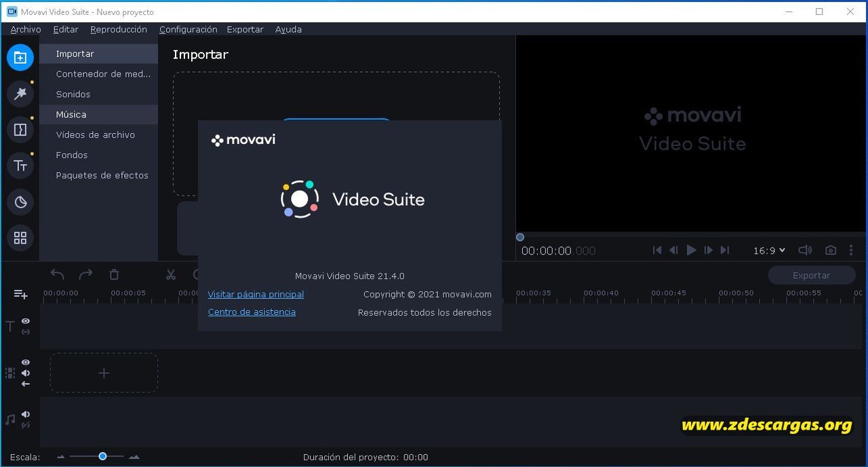The height and width of the screenshot is (467, 868).
Task: Select the Sonidos category
Action: tap(98, 94)
